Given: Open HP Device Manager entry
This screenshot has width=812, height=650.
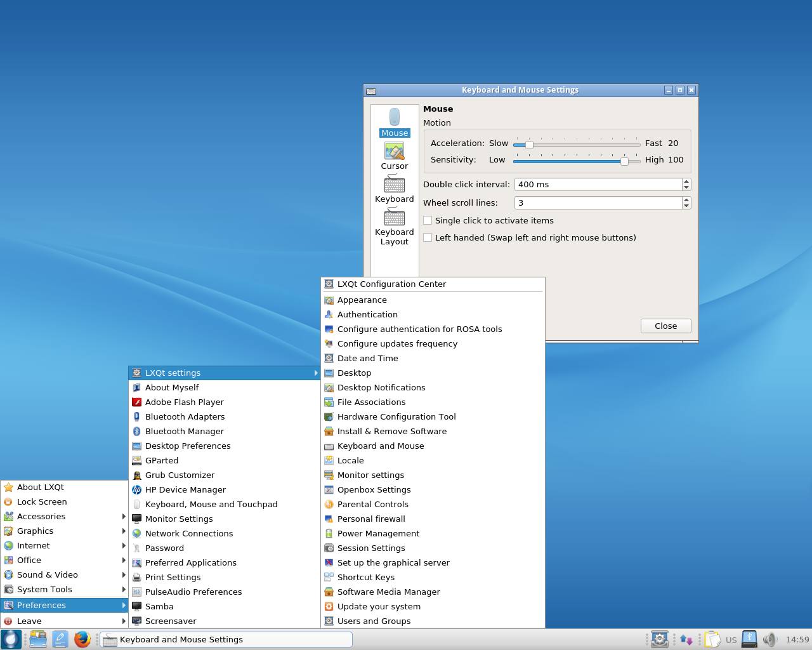Looking at the screenshot, I should point(225,489).
